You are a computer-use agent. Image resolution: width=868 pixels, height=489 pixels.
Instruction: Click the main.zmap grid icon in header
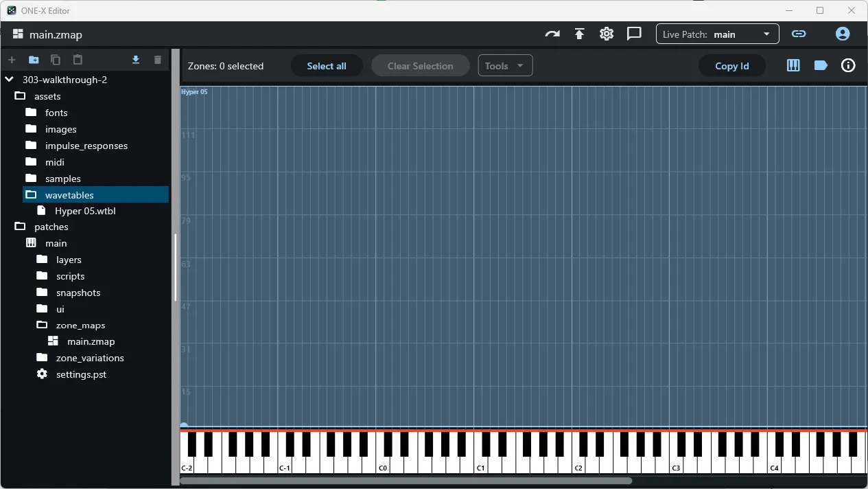click(x=18, y=34)
